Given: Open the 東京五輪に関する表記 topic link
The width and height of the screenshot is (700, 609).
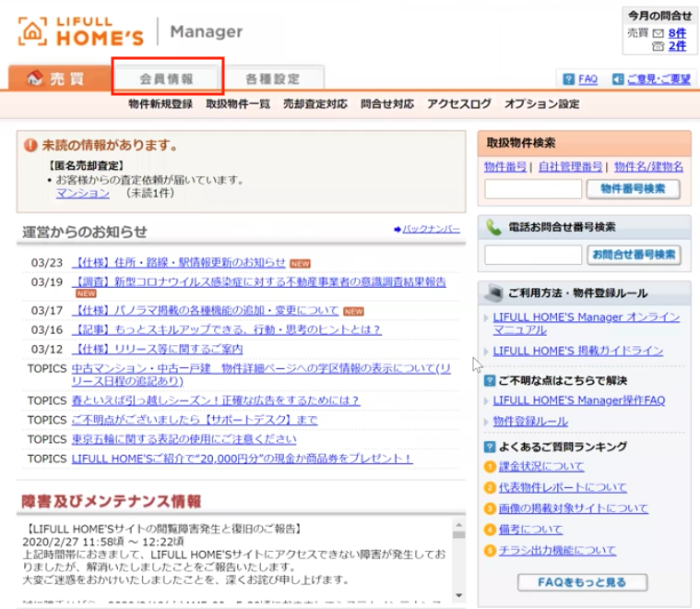Looking at the screenshot, I should pyautogui.click(x=184, y=439).
